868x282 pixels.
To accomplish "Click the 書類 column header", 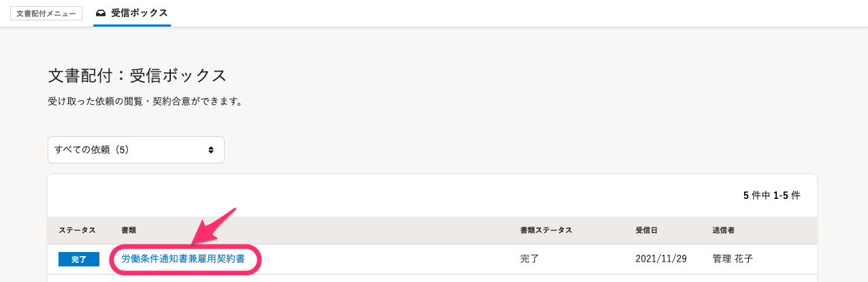I will tap(129, 230).
